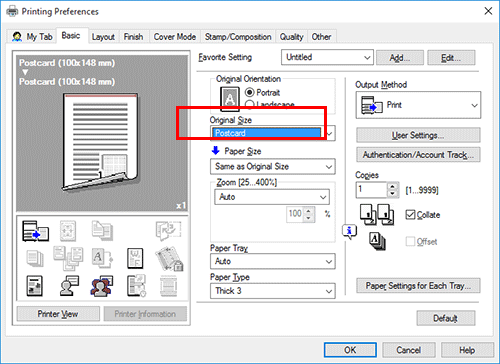Switch to the Layout tab
This screenshot has height=364, width=500.
[103, 37]
